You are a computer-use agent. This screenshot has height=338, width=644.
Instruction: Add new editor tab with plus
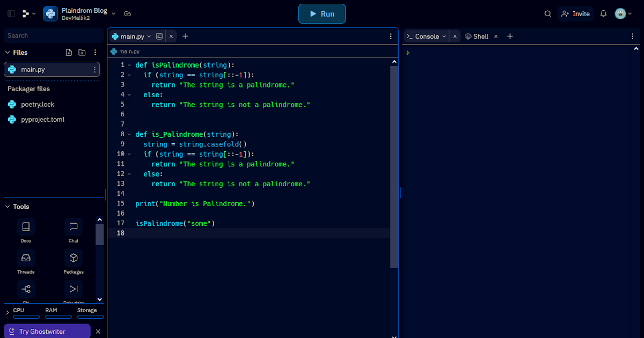pos(185,36)
